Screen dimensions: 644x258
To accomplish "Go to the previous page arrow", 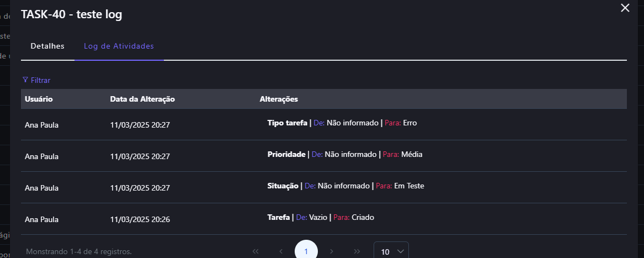I will 281,251.
